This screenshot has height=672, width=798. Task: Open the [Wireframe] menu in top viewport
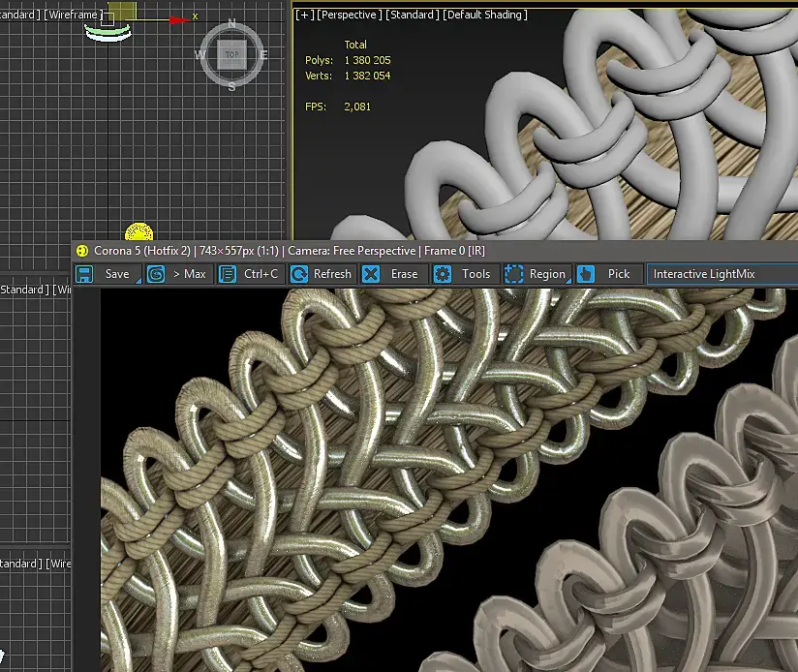pyautogui.click(x=74, y=15)
